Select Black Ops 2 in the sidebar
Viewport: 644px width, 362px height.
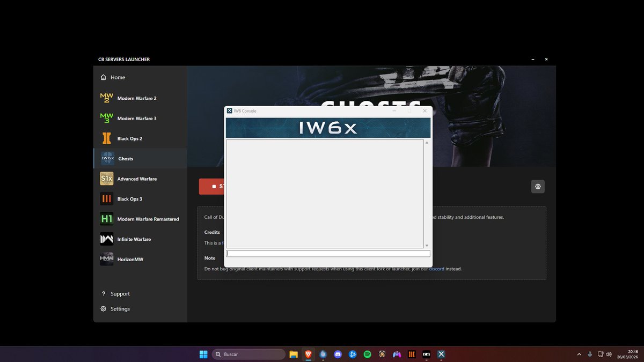(x=140, y=138)
